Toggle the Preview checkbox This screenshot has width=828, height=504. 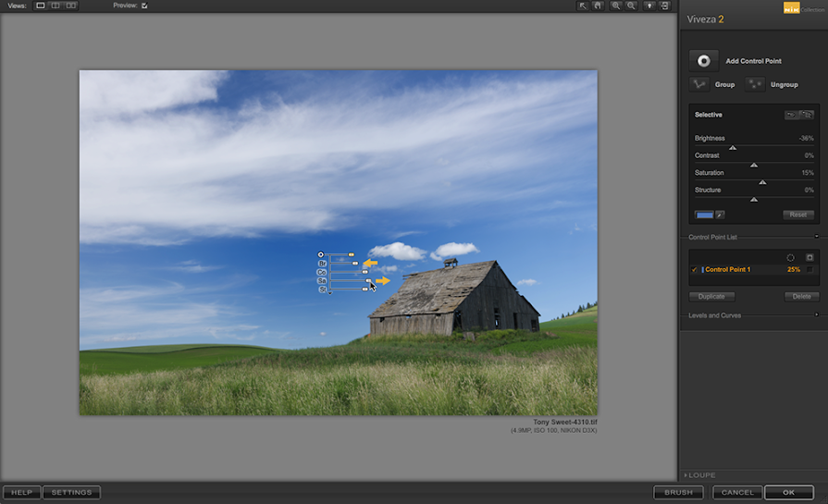[144, 6]
